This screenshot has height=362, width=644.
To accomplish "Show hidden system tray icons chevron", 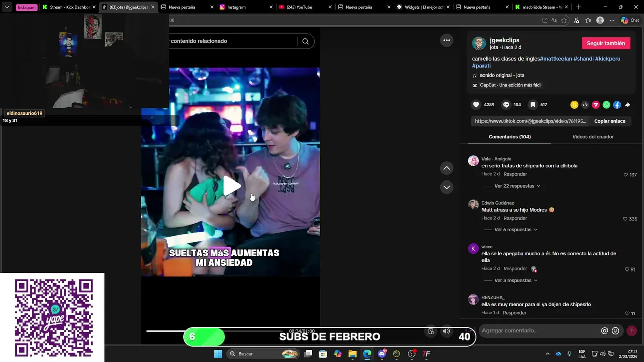I will 548,354.
